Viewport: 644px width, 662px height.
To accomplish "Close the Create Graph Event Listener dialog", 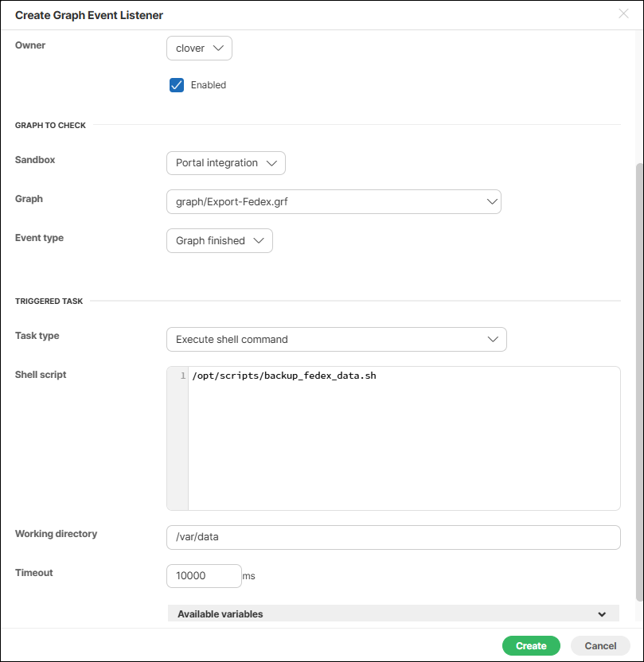I will click(x=623, y=14).
